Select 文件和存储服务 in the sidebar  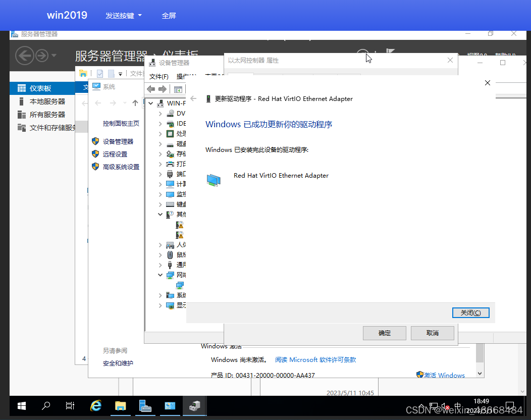coord(42,128)
